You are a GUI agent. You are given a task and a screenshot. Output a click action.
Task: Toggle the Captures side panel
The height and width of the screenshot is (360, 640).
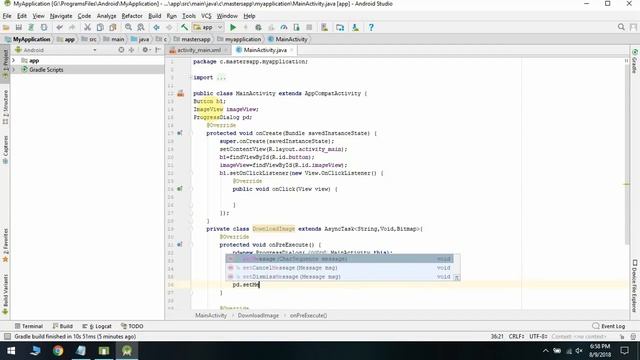click(x=5, y=149)
